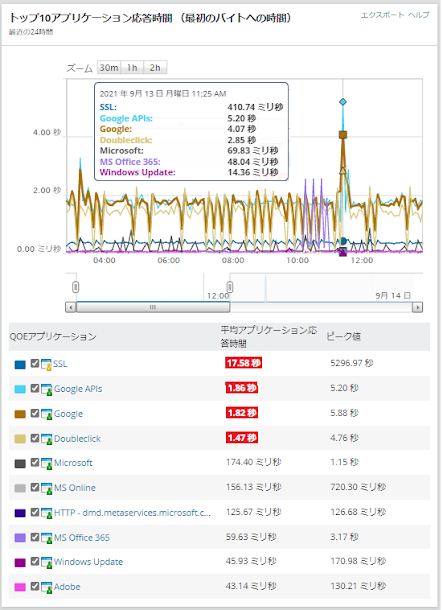Click the HTTP dmd.metaservices application icon
This screenshot has width=443, height=610.
pos(46,513)
